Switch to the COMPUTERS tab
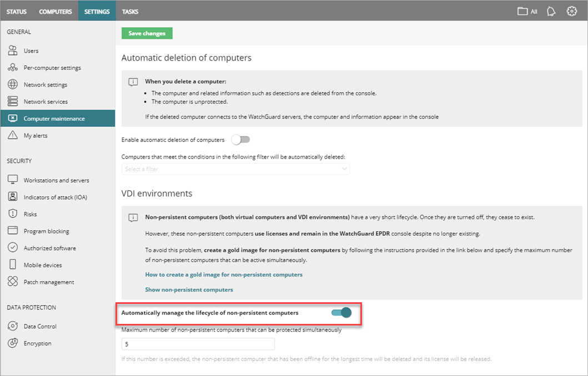588x376 pixels. pyautogui.click(x=55, y=11)
